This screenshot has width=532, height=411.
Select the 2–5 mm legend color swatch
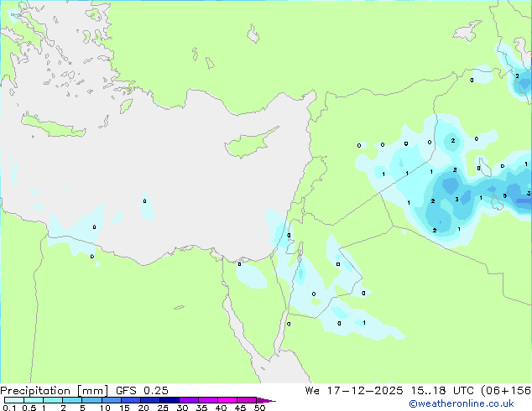[72, 400]
